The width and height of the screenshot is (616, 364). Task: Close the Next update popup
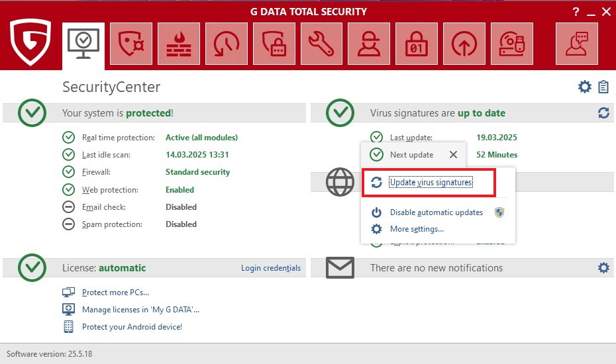pos(453,155)
